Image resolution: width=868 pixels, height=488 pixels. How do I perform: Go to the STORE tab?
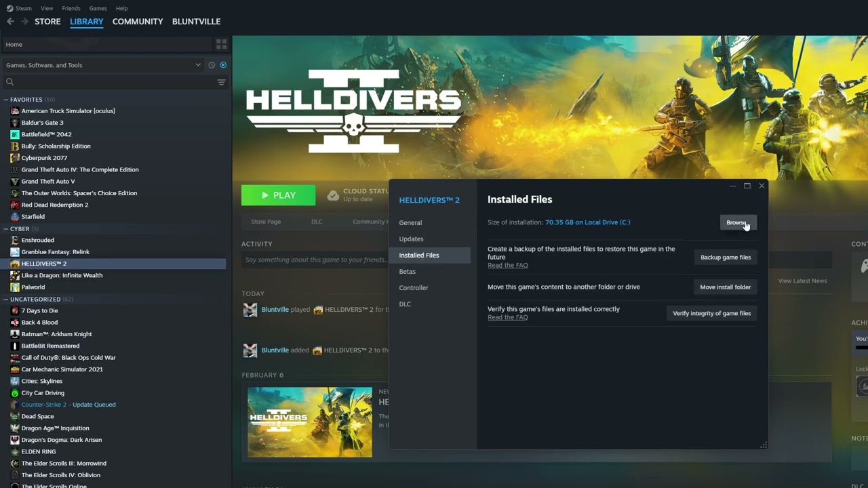(x=47, y=22)
